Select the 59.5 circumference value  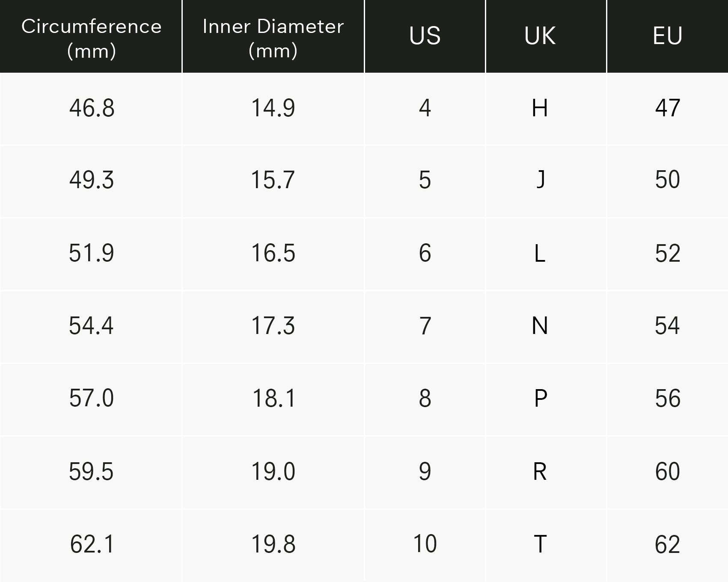point(91,472)
